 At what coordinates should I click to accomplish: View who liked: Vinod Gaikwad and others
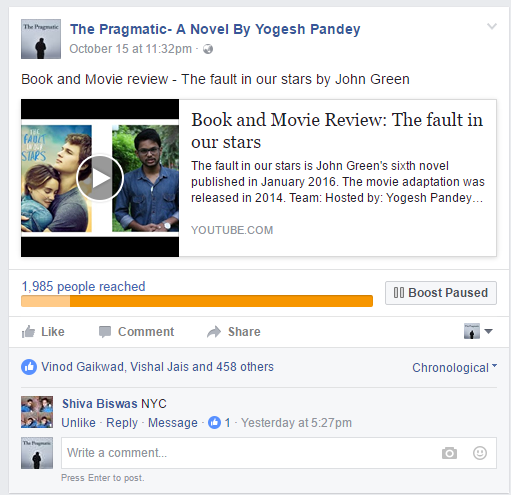point(157,367)
